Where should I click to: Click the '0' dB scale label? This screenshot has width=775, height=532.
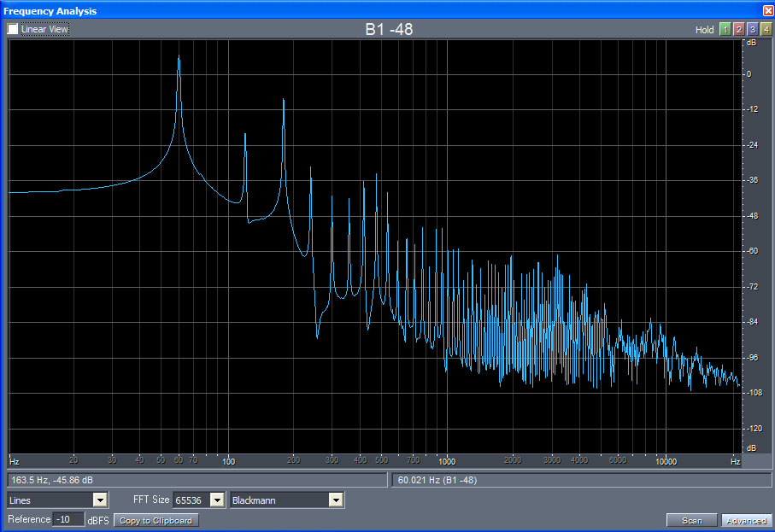click(x=749, y=74)
